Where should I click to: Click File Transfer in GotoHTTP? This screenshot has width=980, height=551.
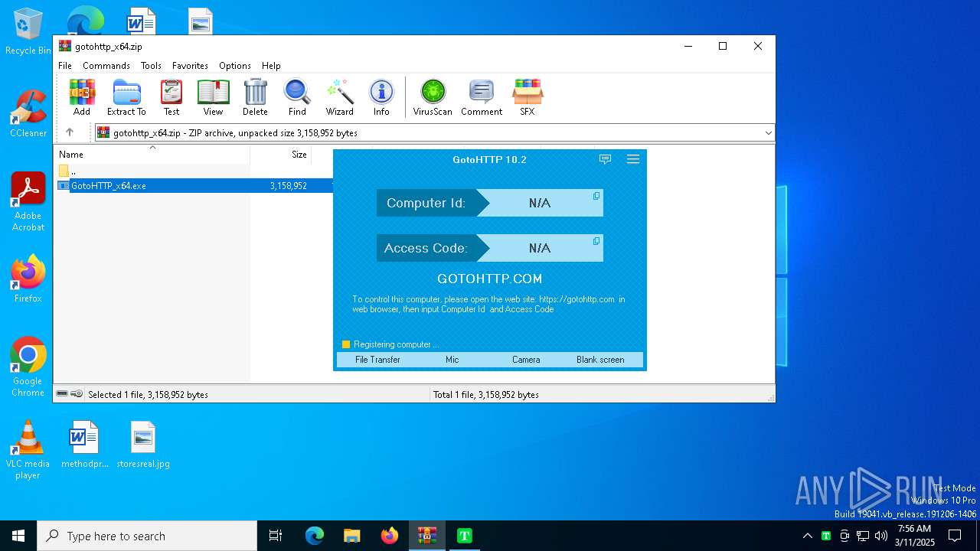pyautogui.click(x=377, y=360)
